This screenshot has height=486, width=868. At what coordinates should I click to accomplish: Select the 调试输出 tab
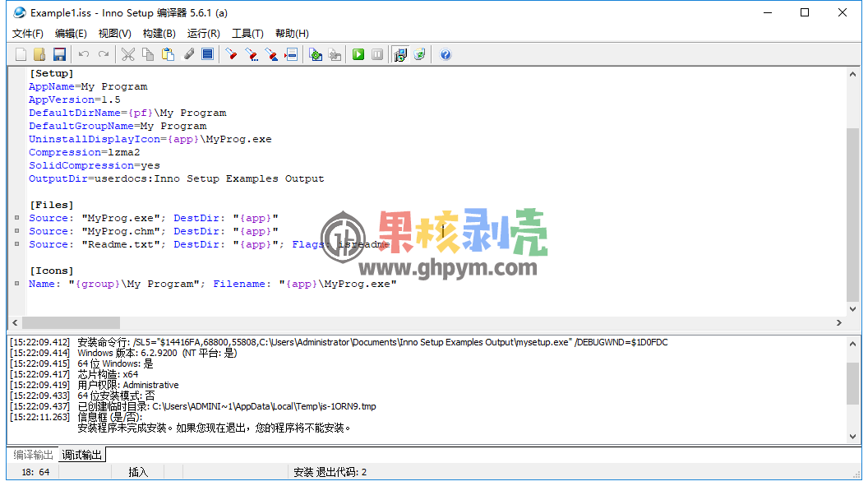[82, 455]
